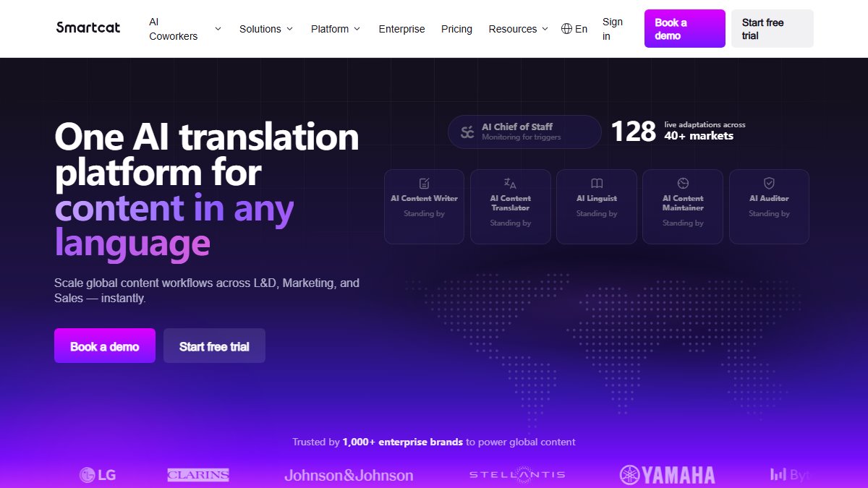Select the AI Chief of Staff pill
868x488 pixels.
click(524, 132)
